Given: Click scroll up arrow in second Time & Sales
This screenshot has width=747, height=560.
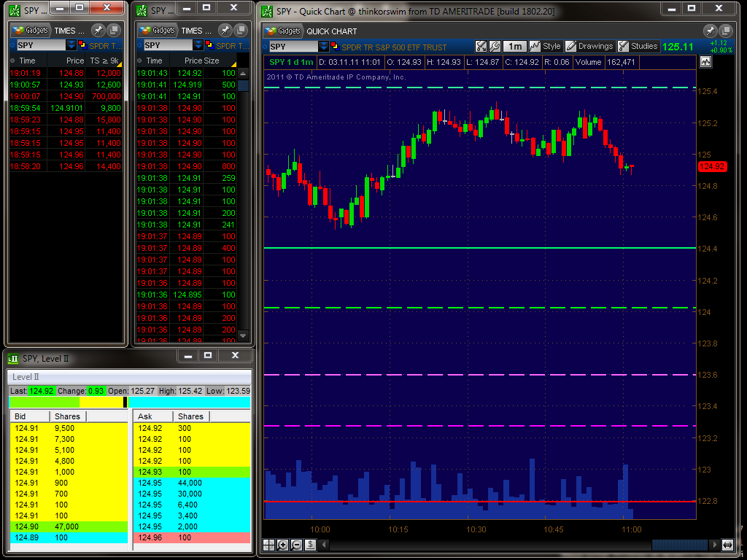Looking at the screenshot, I should pos(243,74).
